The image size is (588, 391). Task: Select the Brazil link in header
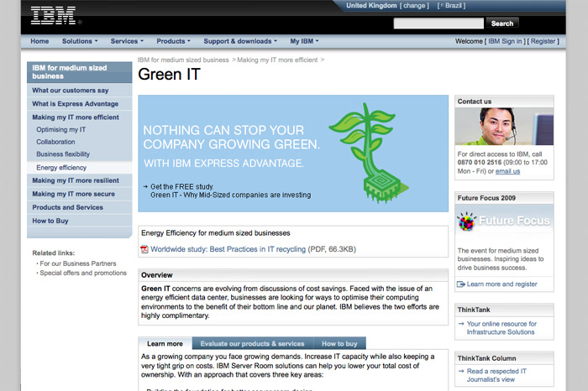tap(452, 6)
